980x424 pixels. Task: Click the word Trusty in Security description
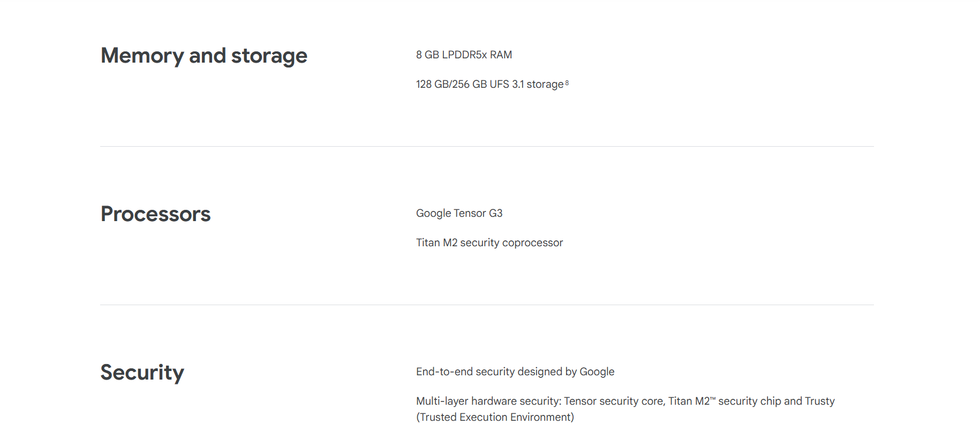[x=820, y=401]
